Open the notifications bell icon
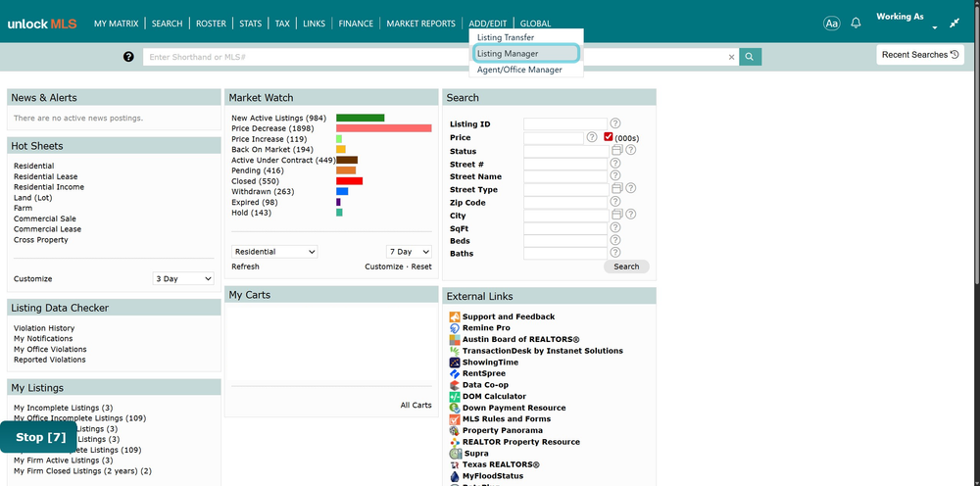The height and width of the screenshot is (486, 980). point(857,24)
